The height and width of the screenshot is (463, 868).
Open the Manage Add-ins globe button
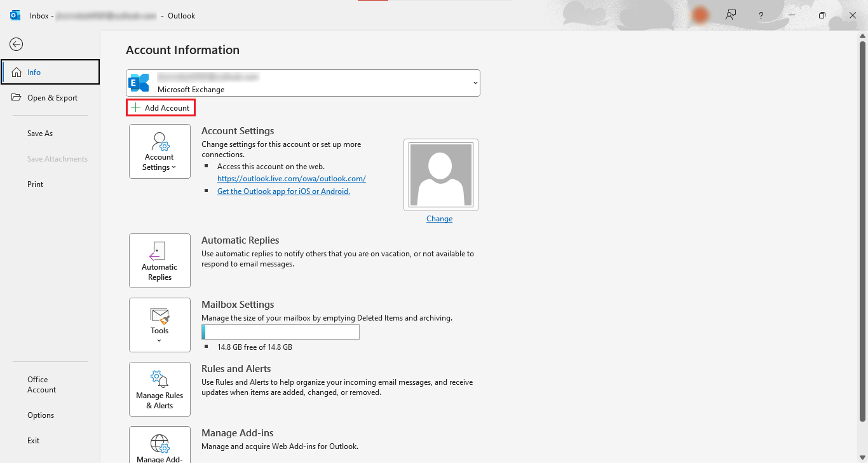click(x=159, y=445)
